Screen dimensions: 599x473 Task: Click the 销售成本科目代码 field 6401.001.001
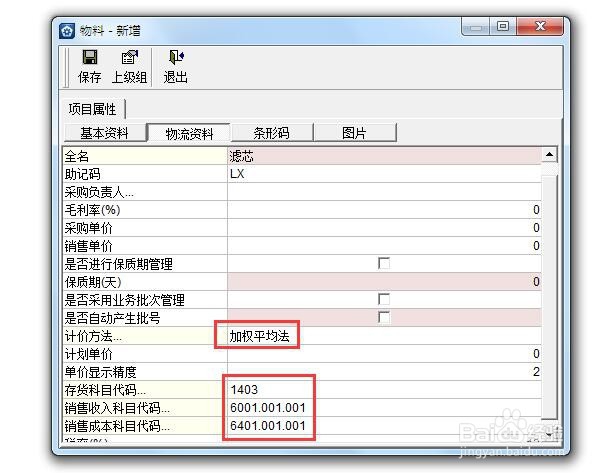click(x=384, y=426)
